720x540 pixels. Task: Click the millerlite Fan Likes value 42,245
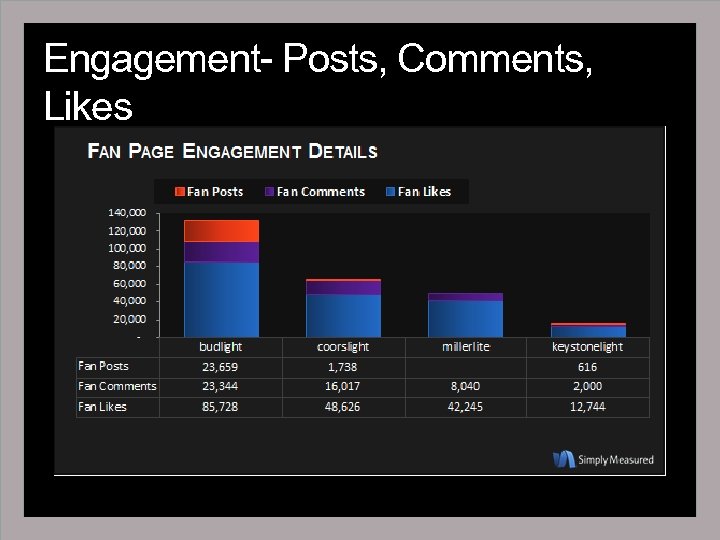coord(465,407)
